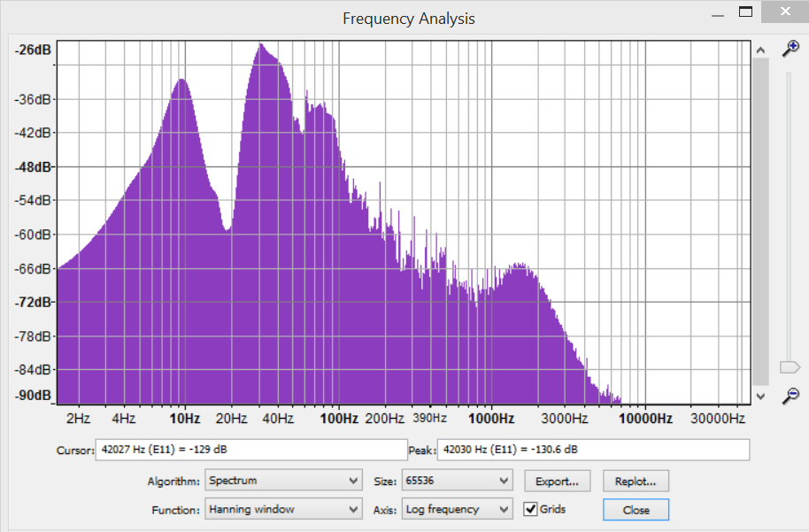
Task: Click the vertical zoom slider thumb
Action: (790, 367)
